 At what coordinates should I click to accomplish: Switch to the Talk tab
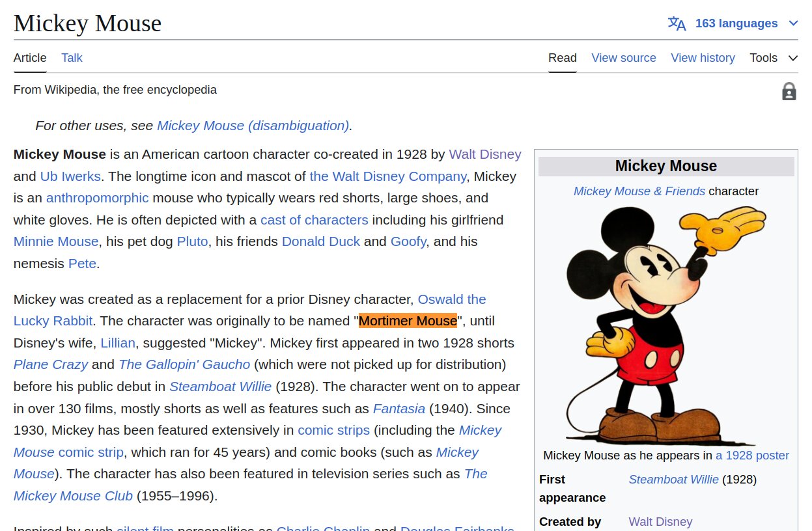[72, 58]
